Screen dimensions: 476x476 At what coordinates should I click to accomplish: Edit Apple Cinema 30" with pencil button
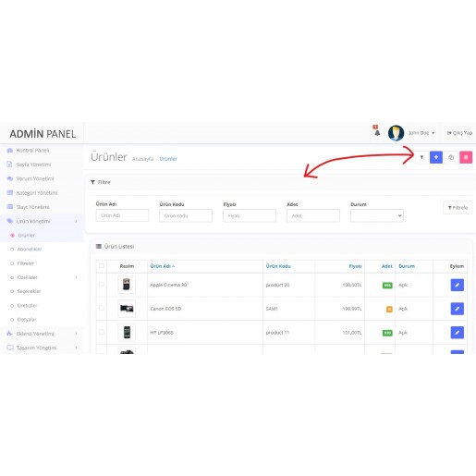[458, 285]
